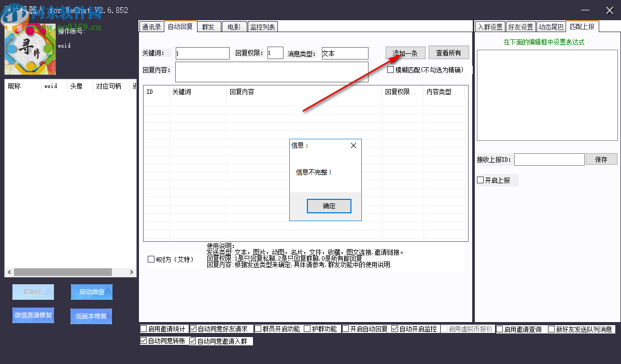Click the 微信奔溃修复 button

click(33, 316)
